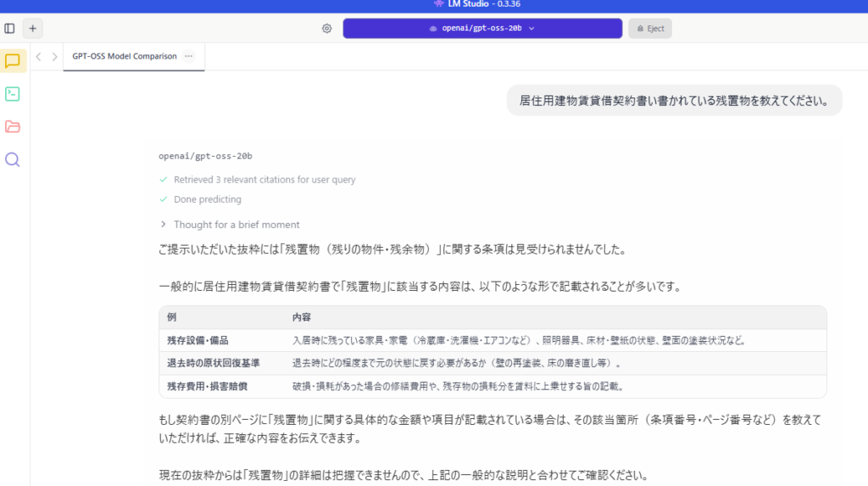The image size is (868, 486).
Task: Click the back navigation arrow
Action: 39,57
